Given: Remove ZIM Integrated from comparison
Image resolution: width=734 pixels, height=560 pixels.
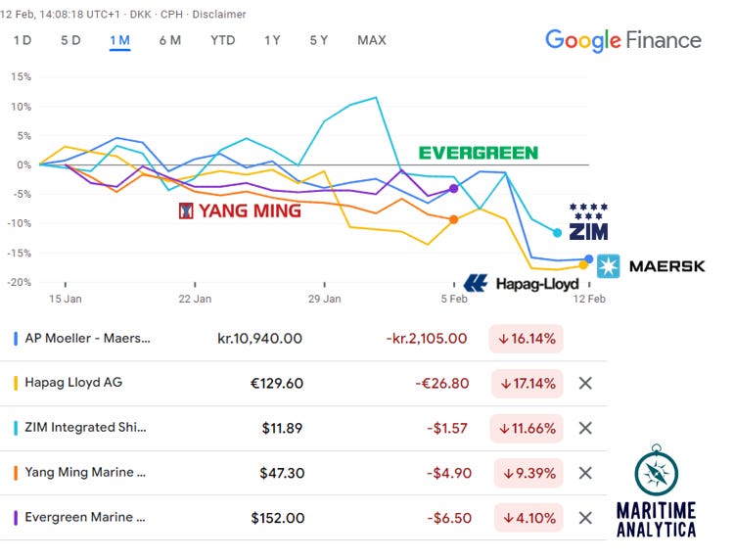Looking at the screenshot, I should point(585,428).
